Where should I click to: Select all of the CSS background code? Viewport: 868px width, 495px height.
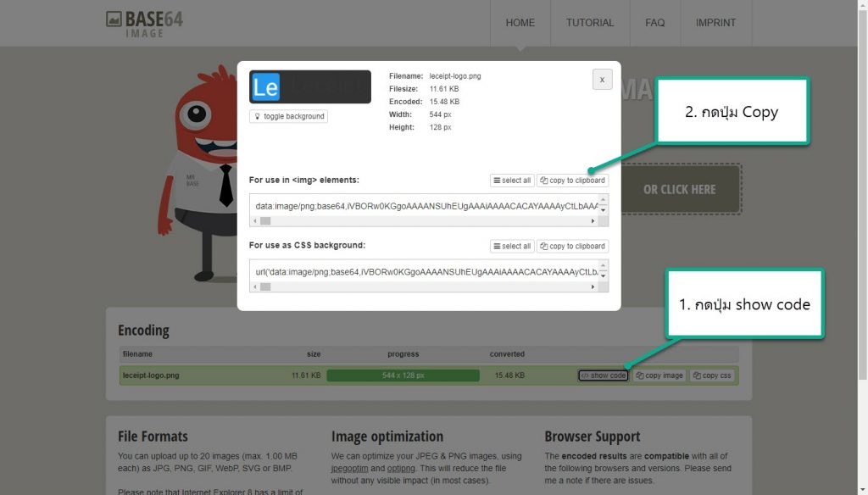512,246
